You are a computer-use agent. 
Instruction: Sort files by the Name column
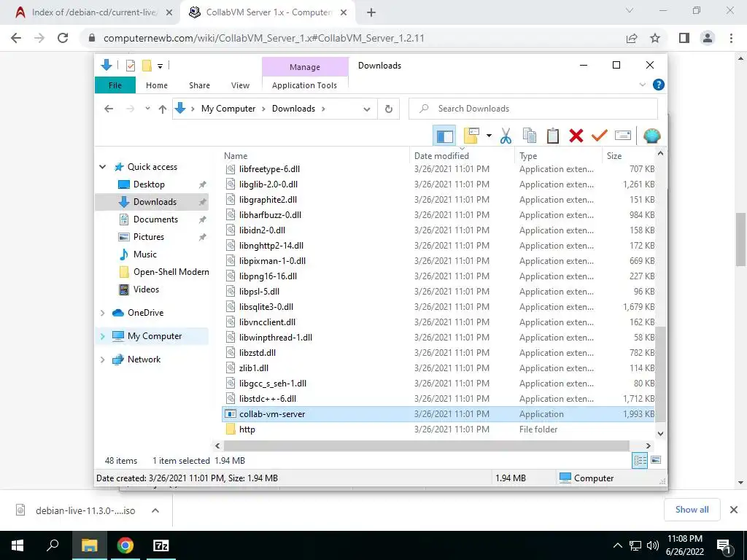(236, 156)
